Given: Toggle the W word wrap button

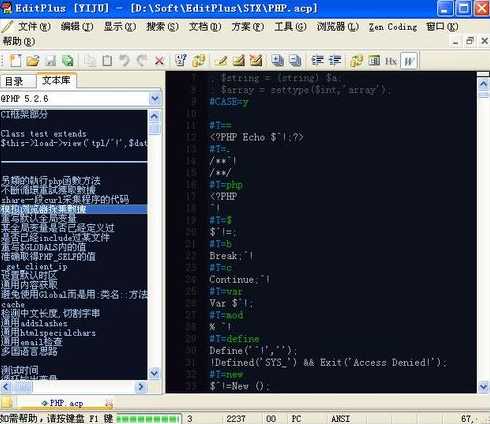Looking at the screenshot, I should (409, 61).
